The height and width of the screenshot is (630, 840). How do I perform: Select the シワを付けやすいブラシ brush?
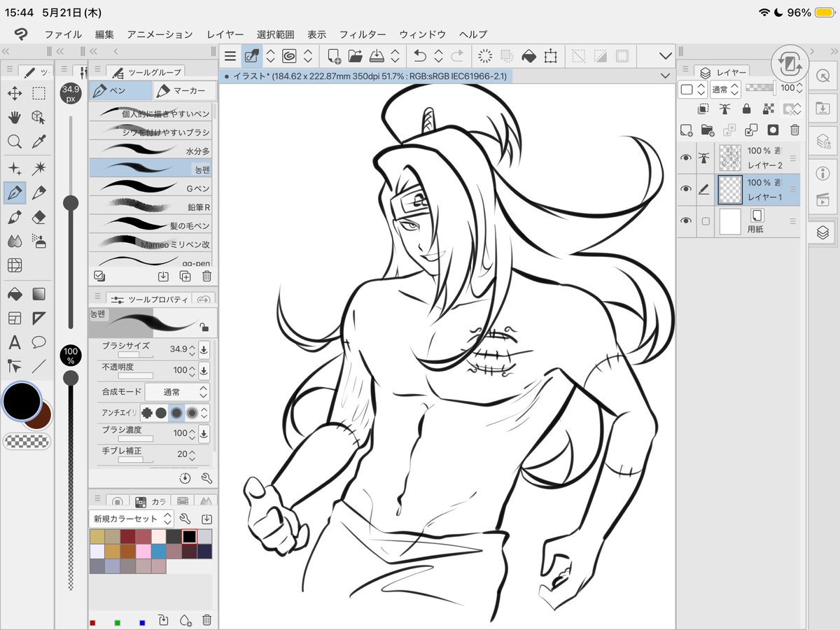point(150,132)
